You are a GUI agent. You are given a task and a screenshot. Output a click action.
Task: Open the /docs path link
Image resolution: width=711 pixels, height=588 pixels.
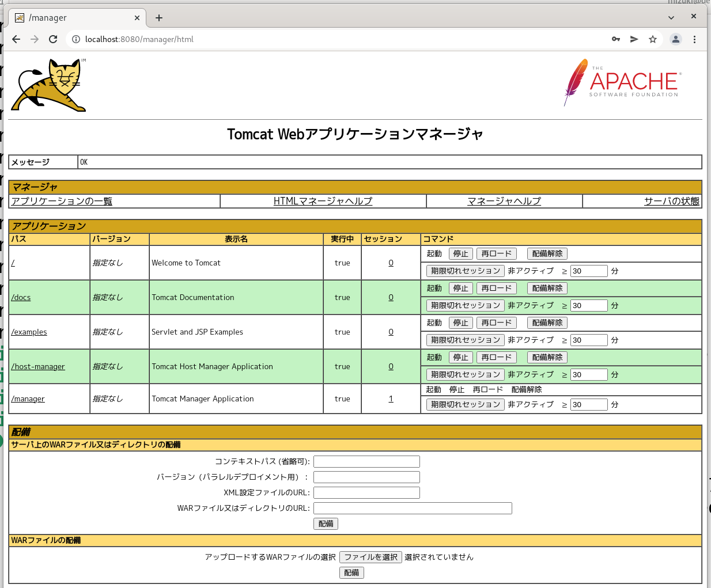pos(21,297)
